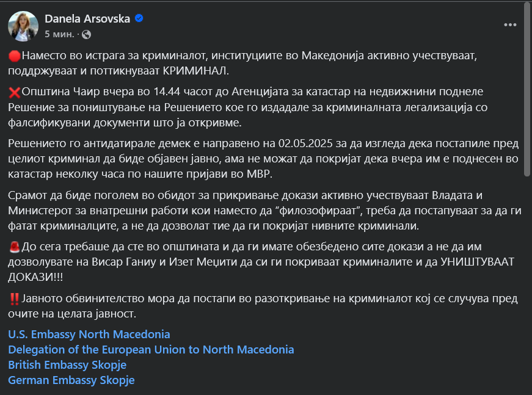Click the "5 мин." post timestamp
The image size is (532, 395).
pyautogui.click(x=60, y=34)
